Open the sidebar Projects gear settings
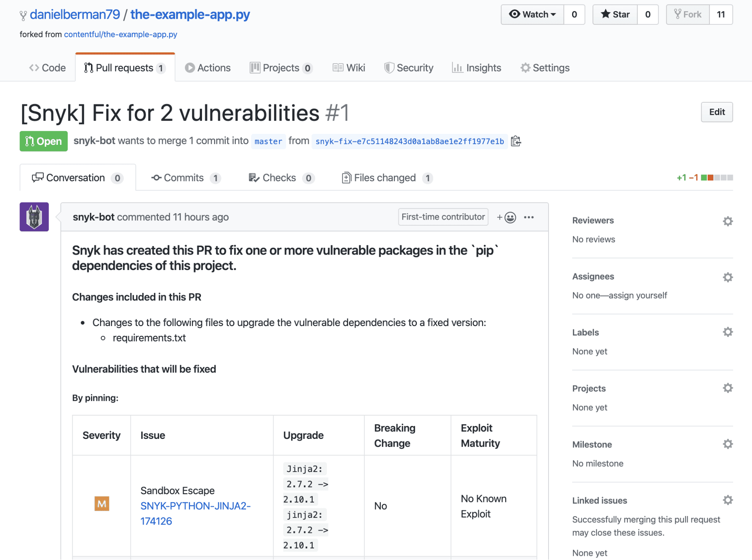Screen dimensions: 752x560 pos(728,388)
